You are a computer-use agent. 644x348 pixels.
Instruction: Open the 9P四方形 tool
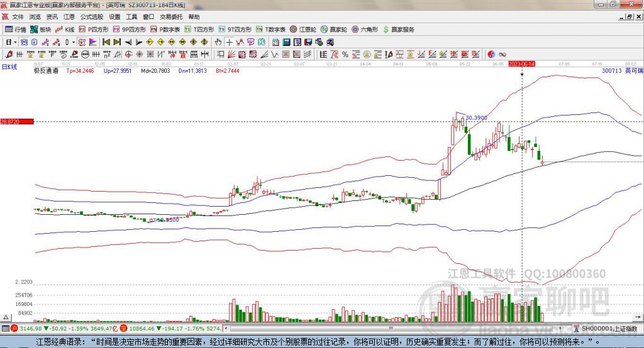coord(130,30)
